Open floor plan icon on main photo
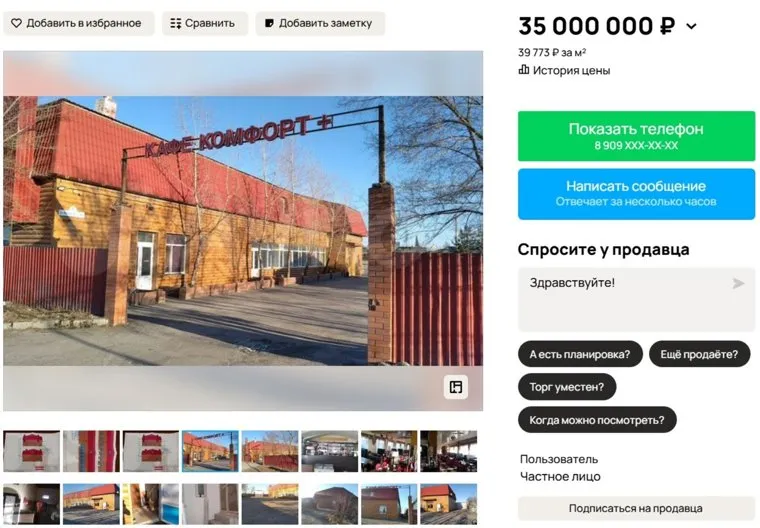760x528 pixels. (x=456, y=386)
